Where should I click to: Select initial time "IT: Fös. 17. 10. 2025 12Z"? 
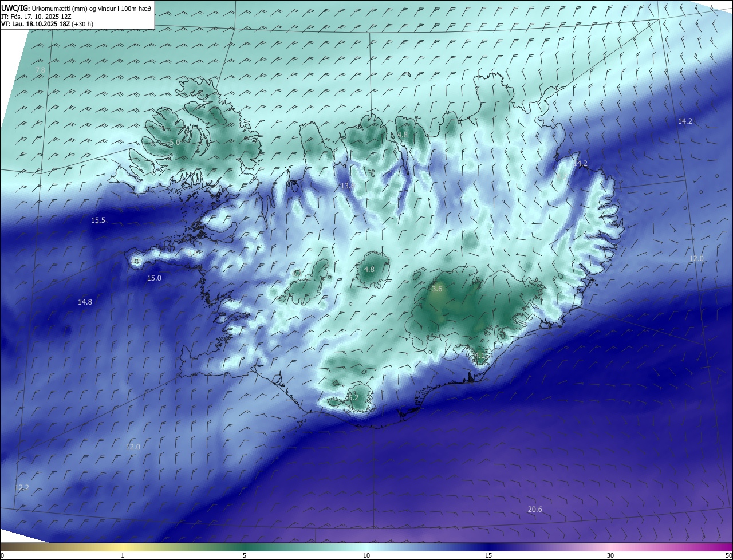pyautogui.click(x=36, y=16)
